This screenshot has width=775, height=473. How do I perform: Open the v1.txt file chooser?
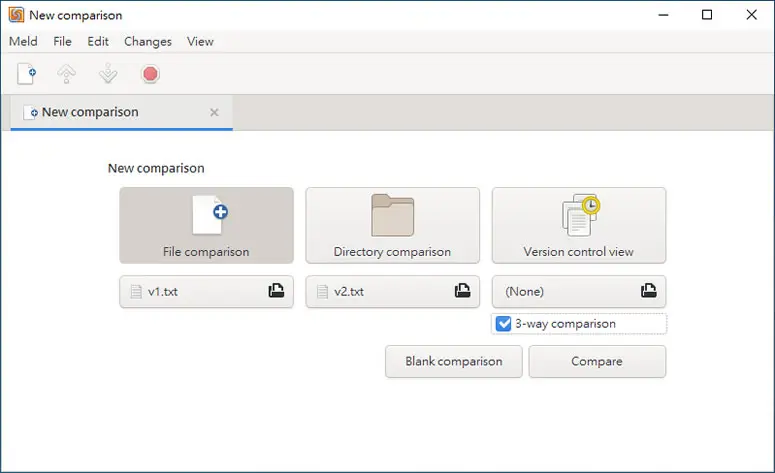click(207, 292)
